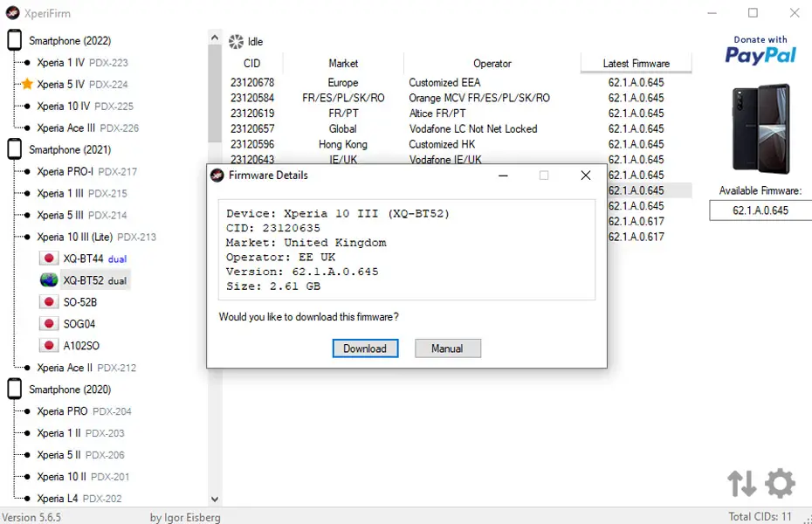The width and height of the screenshot is (812, 524).
Task: Click the XperiFirm logo in title bar
Action: point(12,13)
